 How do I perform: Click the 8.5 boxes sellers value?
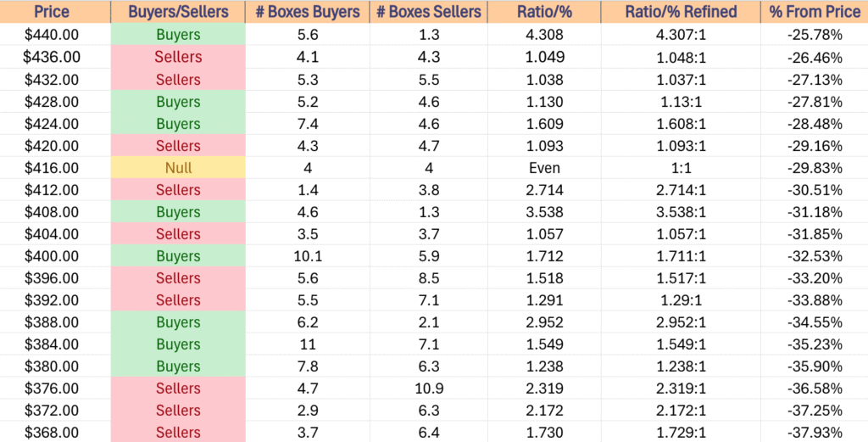pos(428,278)
